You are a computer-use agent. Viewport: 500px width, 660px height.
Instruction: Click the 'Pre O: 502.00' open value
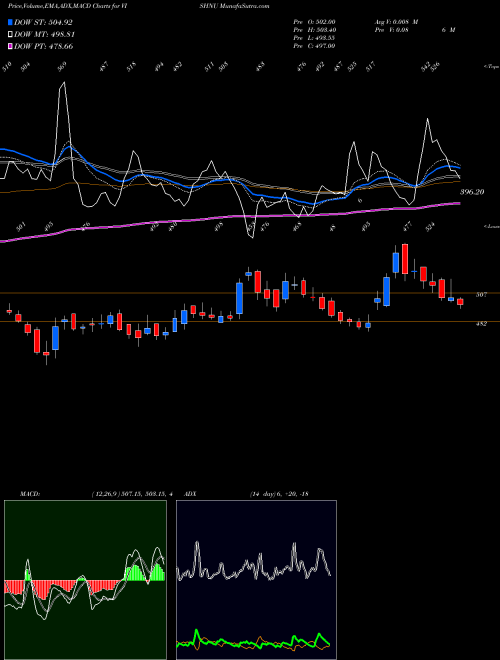(314, 22)
